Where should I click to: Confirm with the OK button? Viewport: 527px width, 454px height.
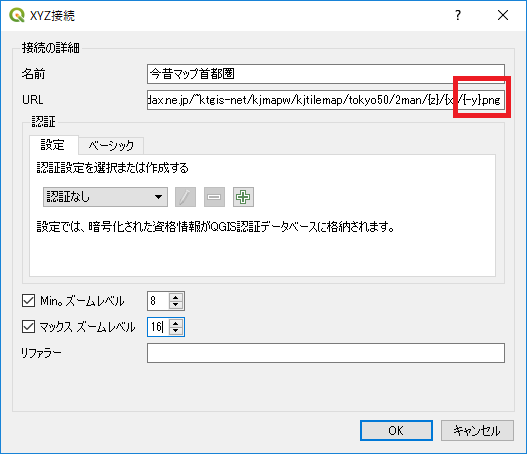(396, 430)
